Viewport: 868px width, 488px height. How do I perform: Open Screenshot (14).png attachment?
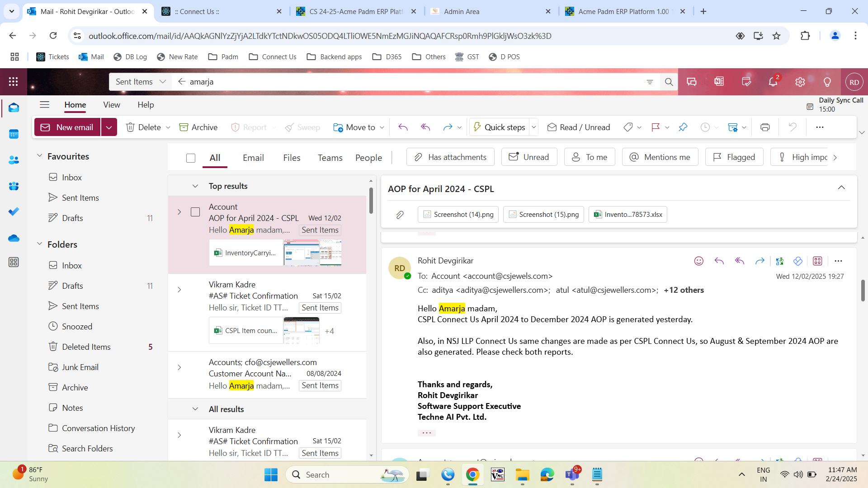458,215
